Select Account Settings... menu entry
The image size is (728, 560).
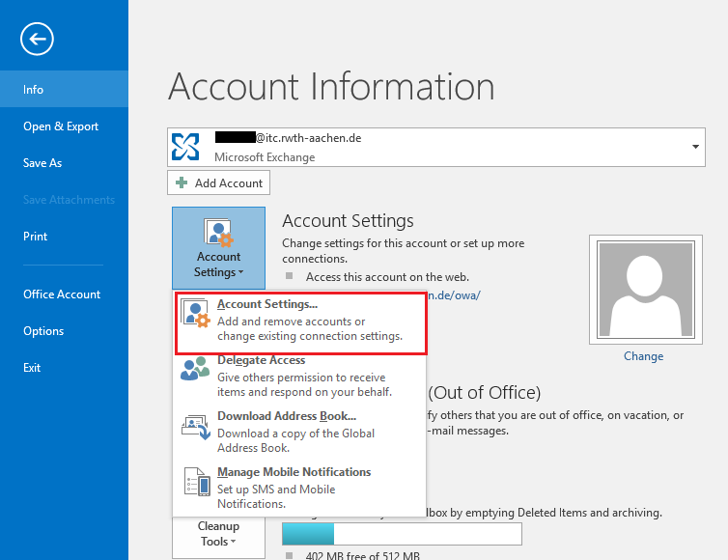(x=301, y=323)
